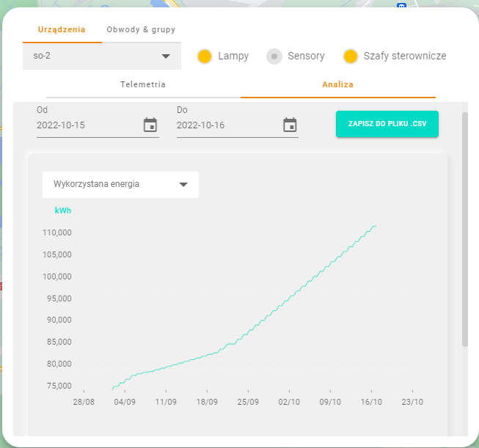
Task: Click the 100,000 y-axis value
Action: tap(57, 276)
